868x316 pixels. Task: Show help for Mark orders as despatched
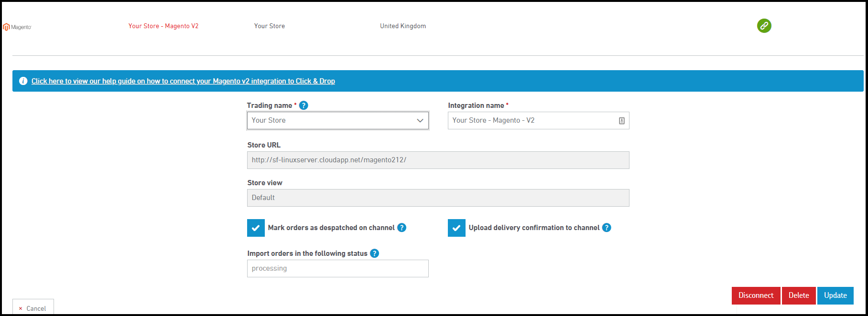pos(401,228)
